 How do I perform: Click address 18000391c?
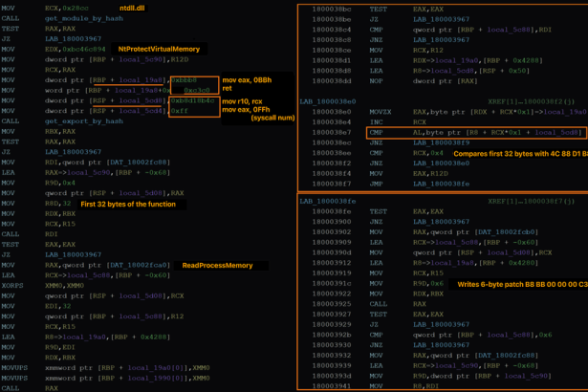coord(332,284)
